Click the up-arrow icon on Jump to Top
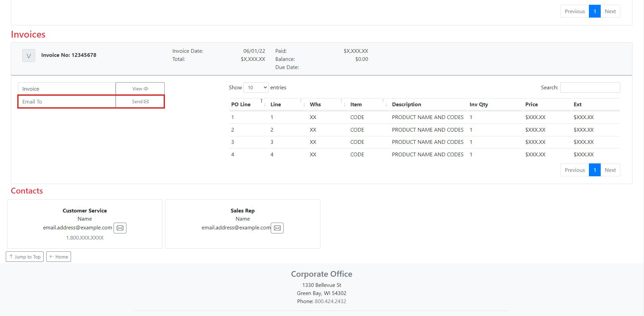The width and height of the screenshot is (644, 316). coord(11,256)
